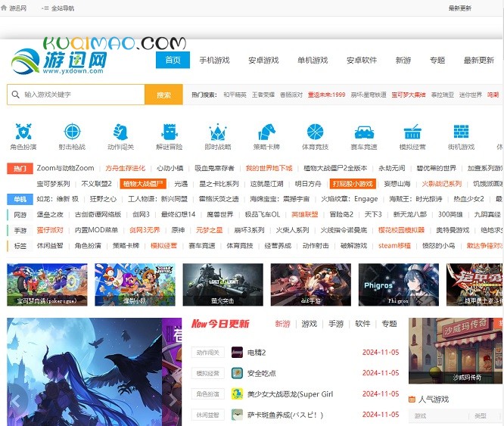Switch to the 新游 tab under 今日更新

(x=282, y=324)
